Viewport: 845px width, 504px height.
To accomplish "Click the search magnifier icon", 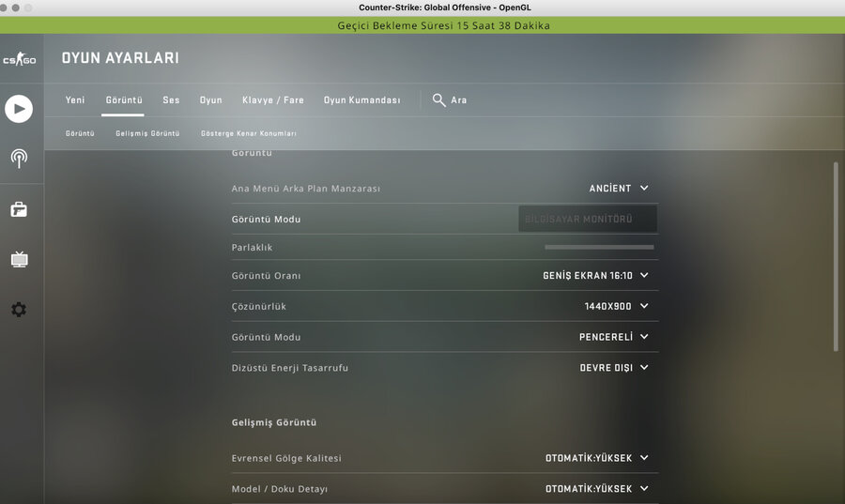I will click(438, 100).
